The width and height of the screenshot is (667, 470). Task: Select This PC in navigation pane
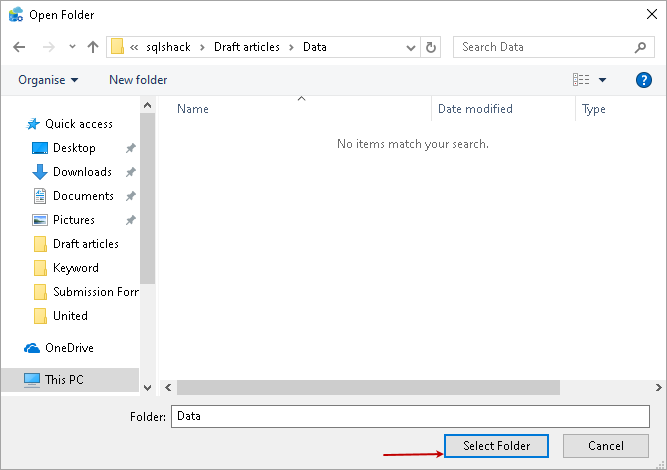coord(64,380)
